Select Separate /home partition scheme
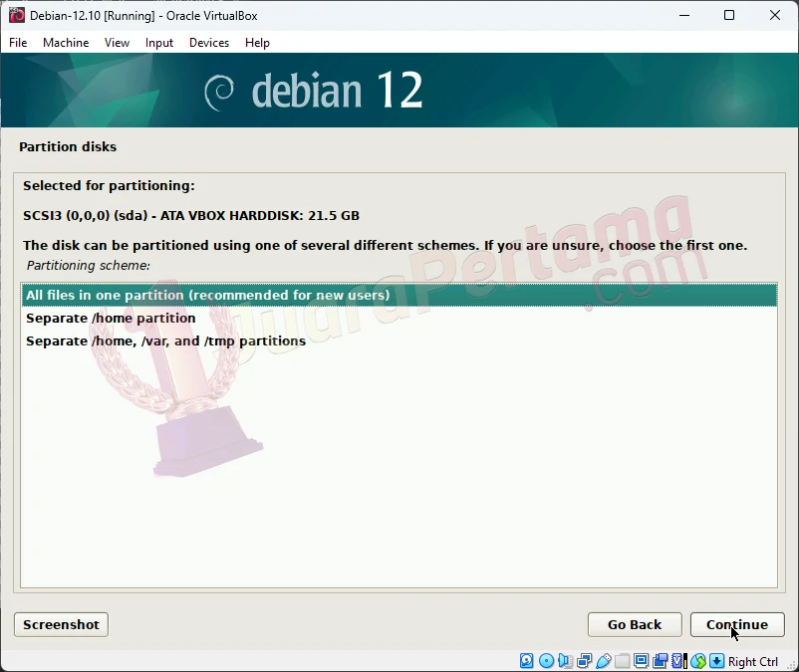 point(110,318)
